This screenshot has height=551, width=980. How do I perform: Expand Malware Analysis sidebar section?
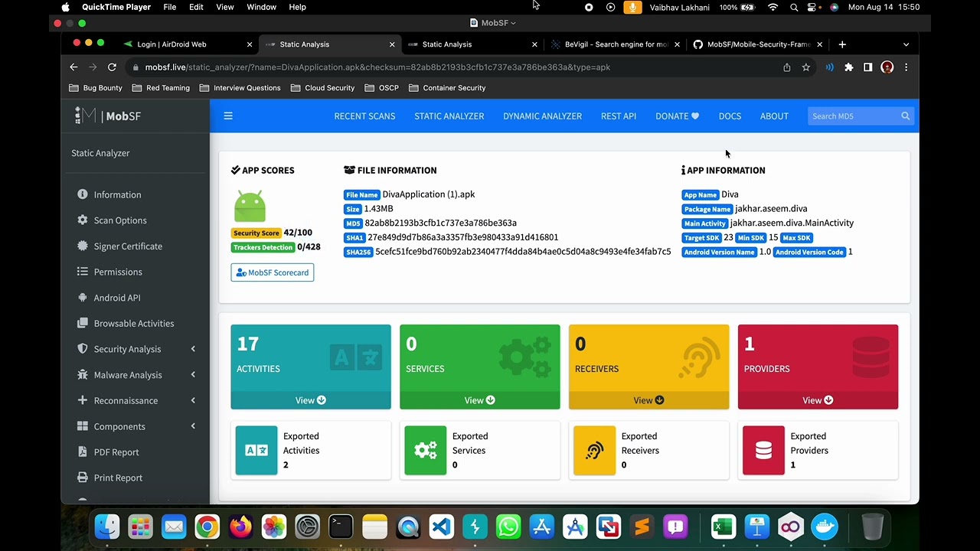[136, 375]
